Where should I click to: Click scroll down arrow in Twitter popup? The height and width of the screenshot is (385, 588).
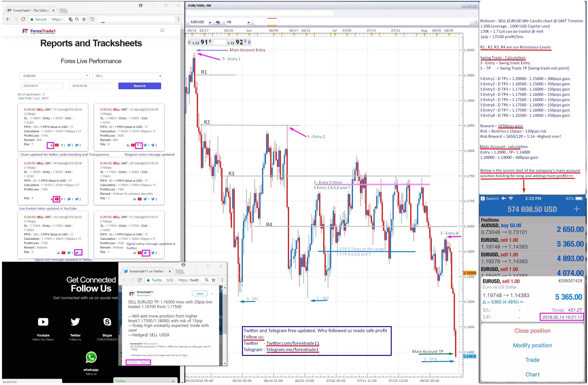(225, 364)
